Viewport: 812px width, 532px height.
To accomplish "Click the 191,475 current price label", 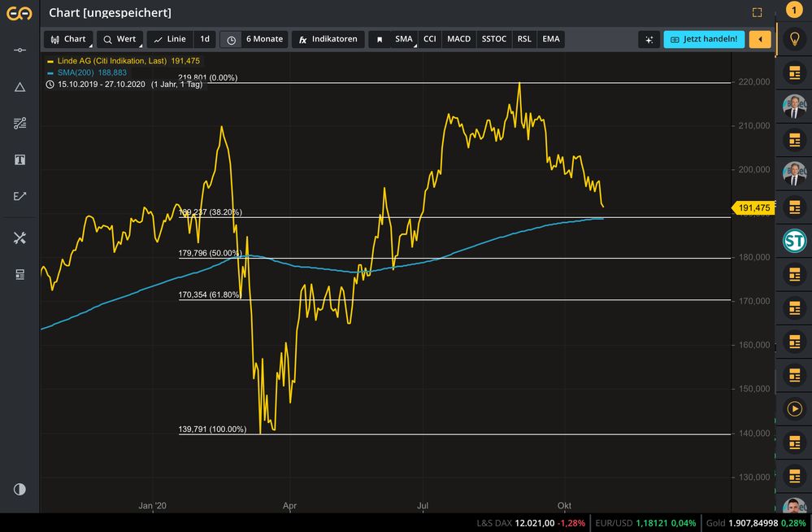I will (753, 208).
